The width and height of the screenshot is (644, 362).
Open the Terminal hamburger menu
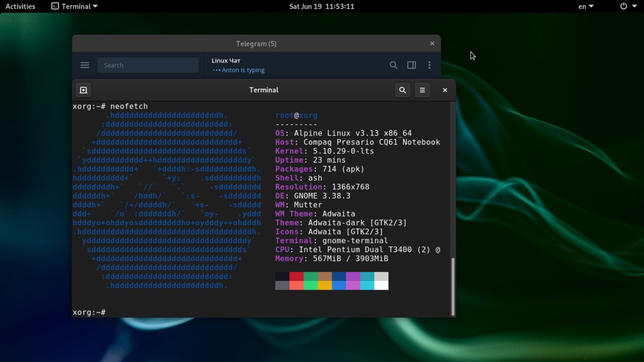pos(423,90)
